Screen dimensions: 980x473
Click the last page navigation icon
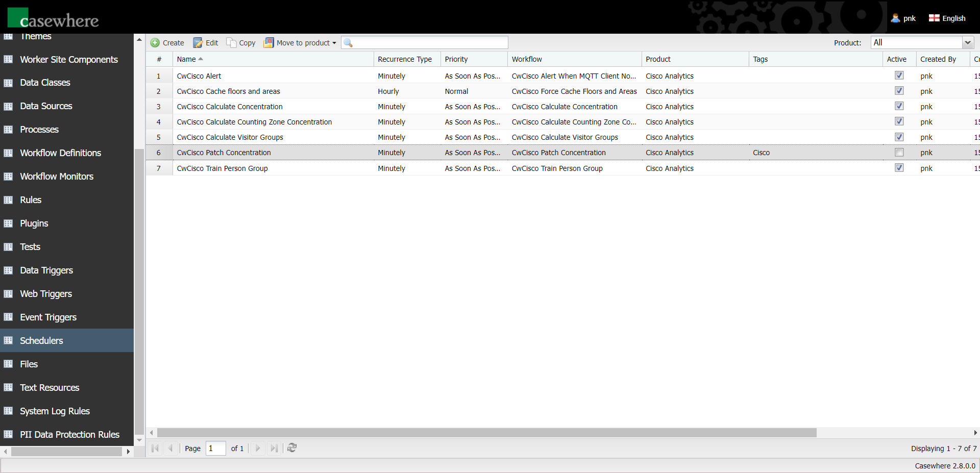274,448
